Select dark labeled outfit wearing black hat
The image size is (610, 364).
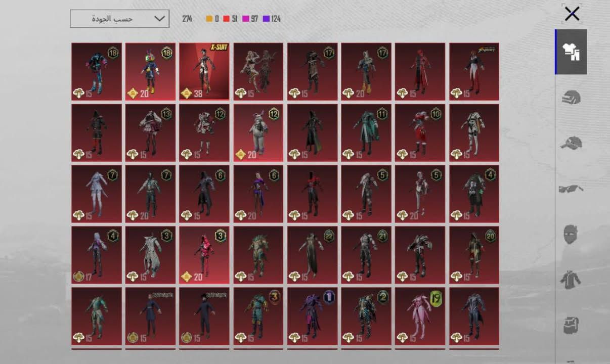204,316
